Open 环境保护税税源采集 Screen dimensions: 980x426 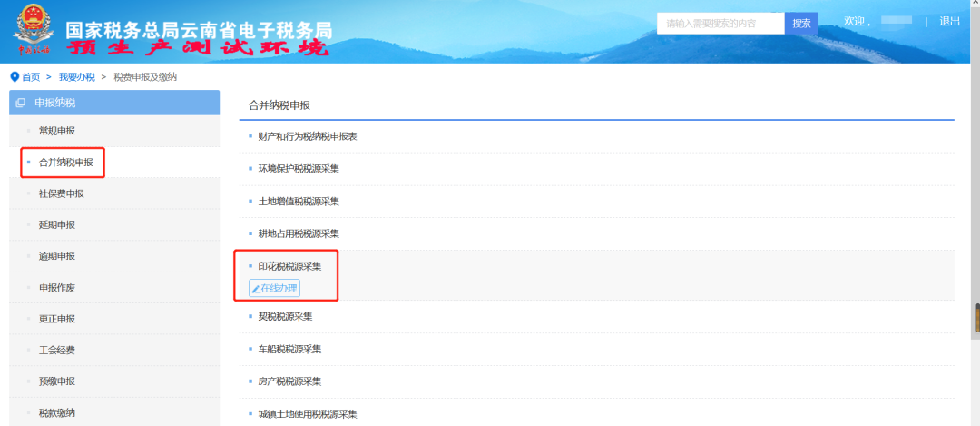tap(299, 168)
